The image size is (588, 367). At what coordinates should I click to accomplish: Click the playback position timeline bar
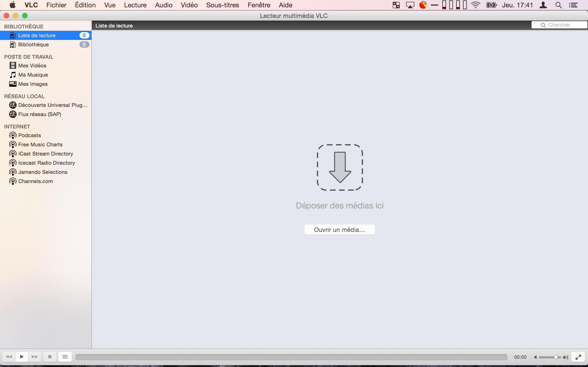click(291, 357)
